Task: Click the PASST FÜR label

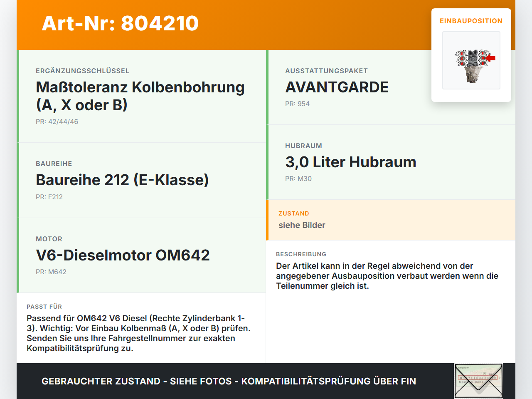Action: (44, 307)
